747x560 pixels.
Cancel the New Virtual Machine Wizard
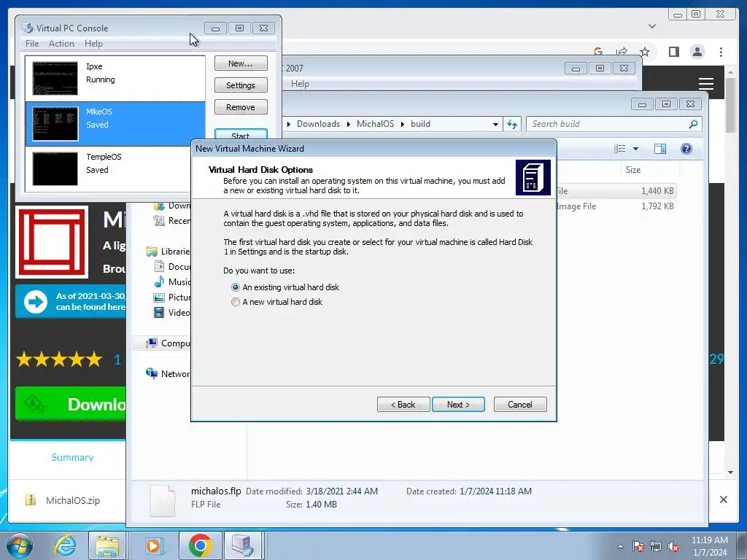pyautogui.click(x=519, y=404)
